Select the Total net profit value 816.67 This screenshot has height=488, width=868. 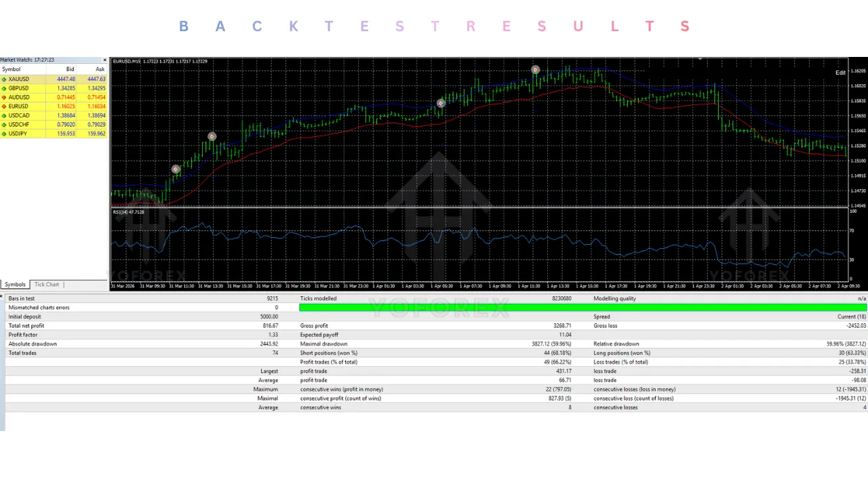tap(270, 326)
